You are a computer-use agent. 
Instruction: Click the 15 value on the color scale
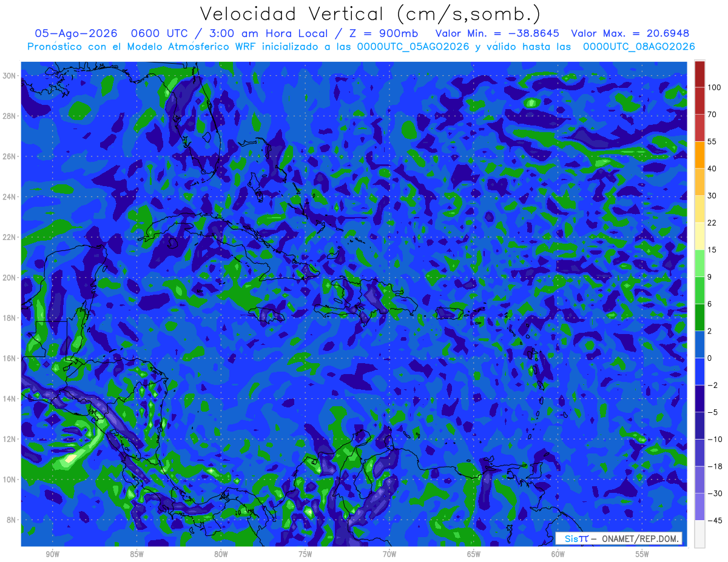712,250
